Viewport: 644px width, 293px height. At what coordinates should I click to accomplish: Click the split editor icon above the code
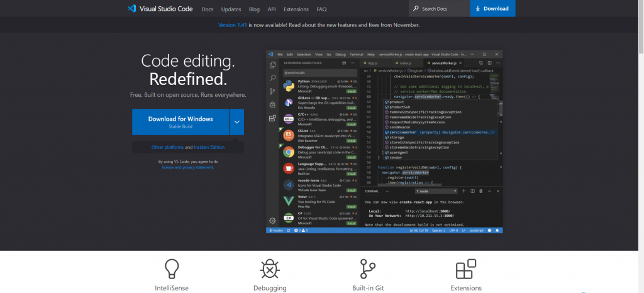click(x=489, y=64)
